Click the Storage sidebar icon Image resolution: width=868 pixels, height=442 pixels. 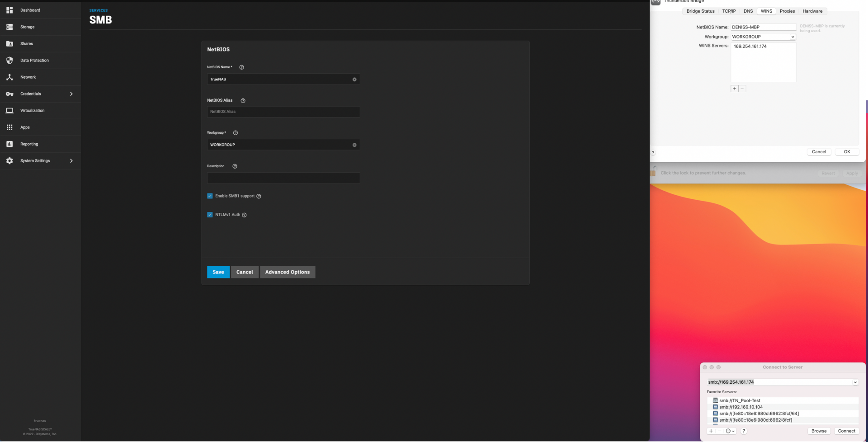(x=9, y=27)
